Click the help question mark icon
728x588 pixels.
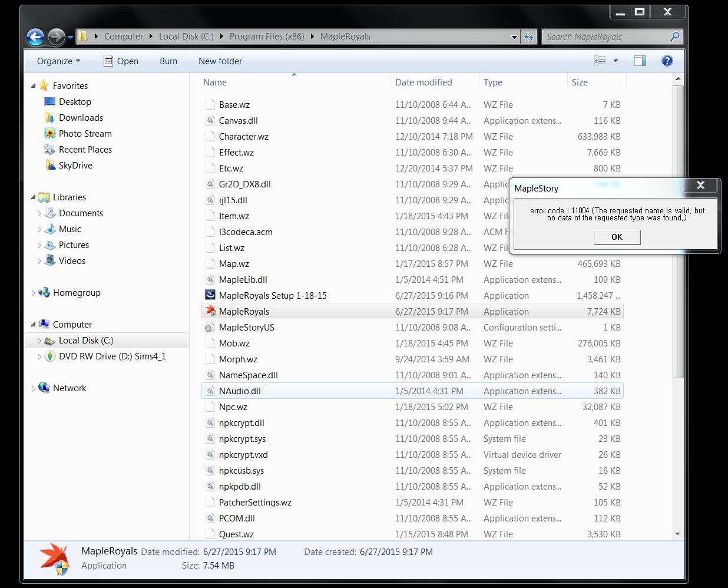tap(667, 61)
